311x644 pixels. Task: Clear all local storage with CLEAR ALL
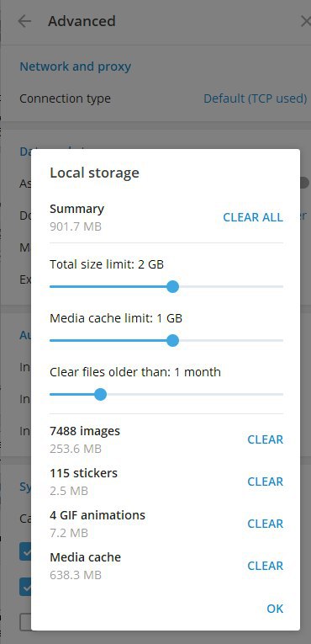tap(253, 217)
